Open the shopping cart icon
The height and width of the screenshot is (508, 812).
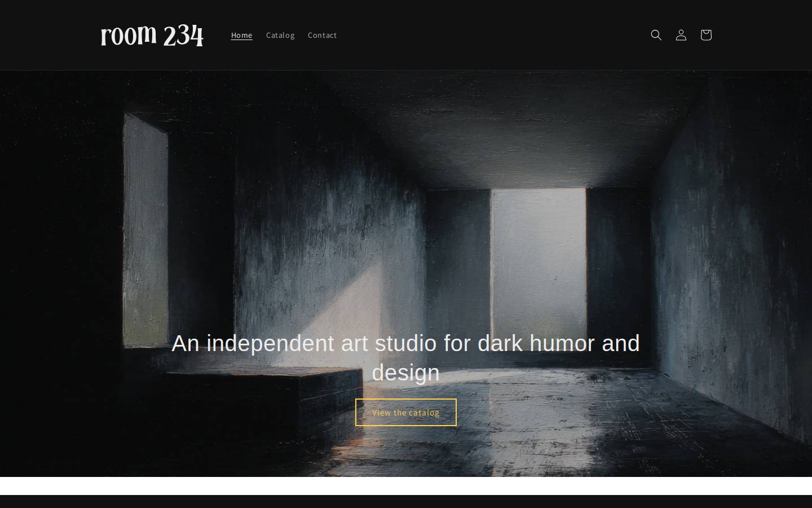tap(705, 35)
